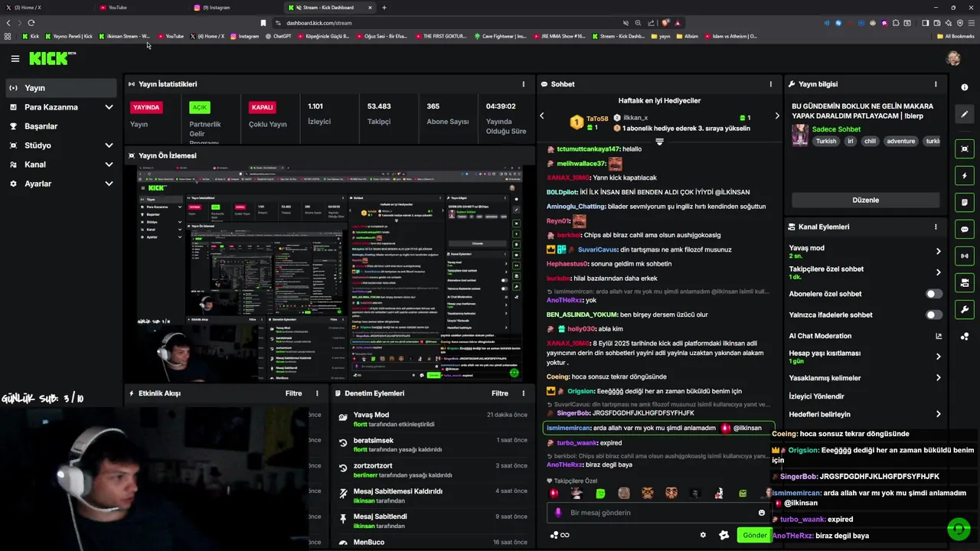Image resolution: width=980 pixels, height=551 pixels.
Task: Open the emoji picker in the message box
Action: [762, 513]
